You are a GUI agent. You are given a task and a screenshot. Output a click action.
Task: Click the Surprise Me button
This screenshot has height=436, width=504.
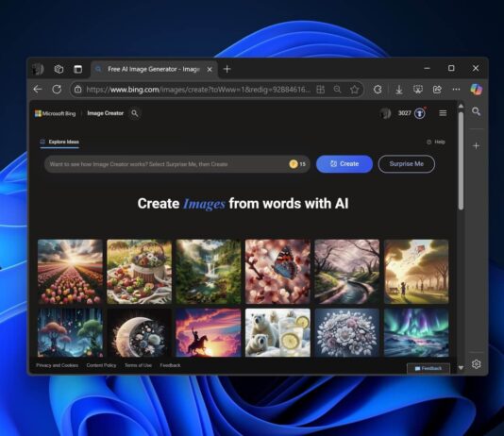click(x=406, y=164)
